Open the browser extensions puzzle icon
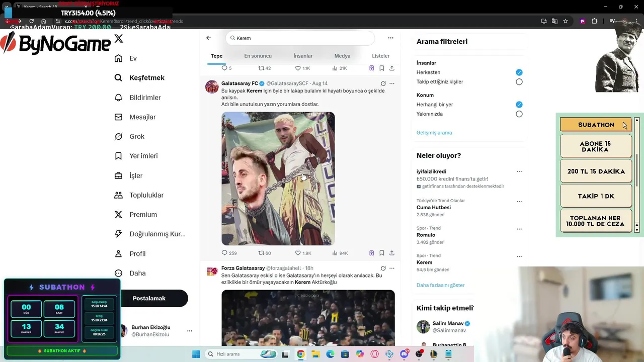644x362 pixels. 594,21
